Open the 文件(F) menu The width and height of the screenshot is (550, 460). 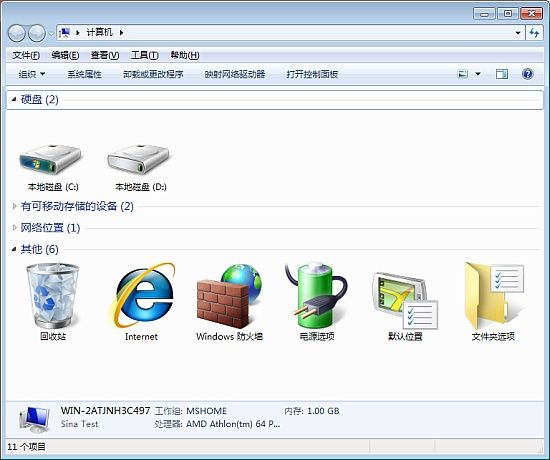tap(26, 55)
